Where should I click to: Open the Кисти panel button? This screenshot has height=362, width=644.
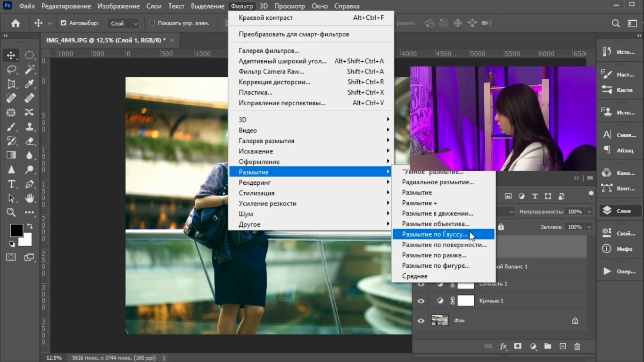point(620,90)
